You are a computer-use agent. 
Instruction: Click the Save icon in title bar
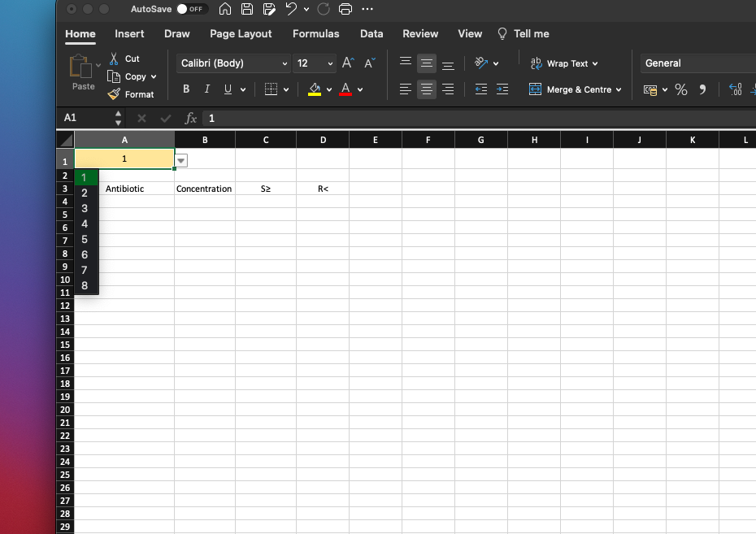pyautogui.click(x=247, y=9)
